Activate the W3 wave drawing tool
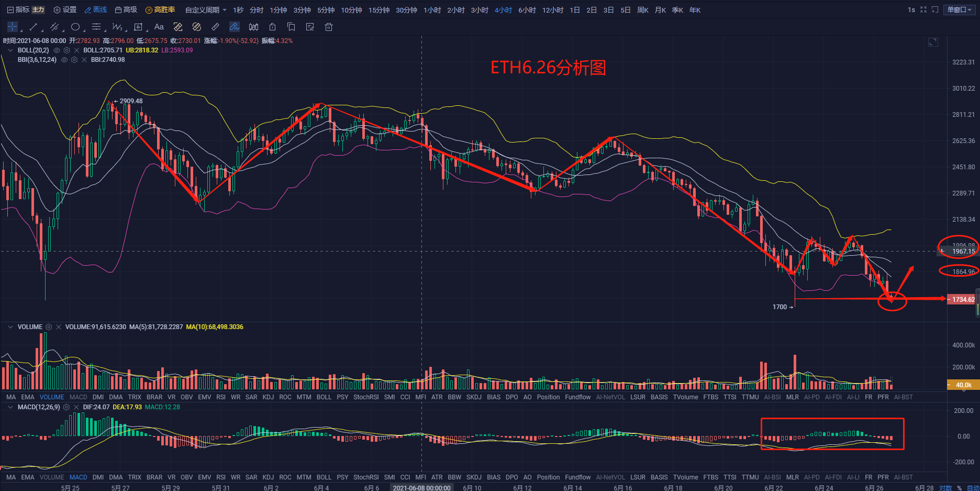This screenshot has width=980, height=491. 117,27
